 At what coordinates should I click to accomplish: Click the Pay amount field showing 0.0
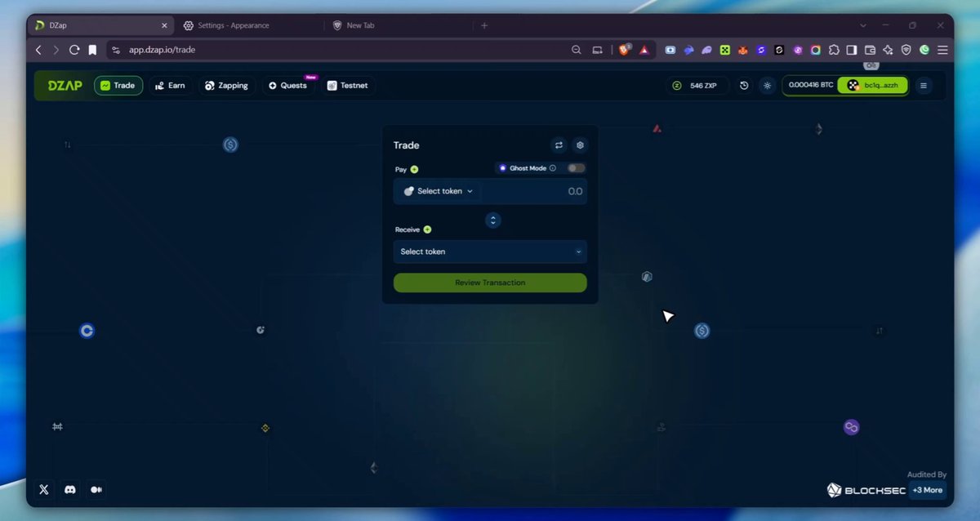[534, 191]
